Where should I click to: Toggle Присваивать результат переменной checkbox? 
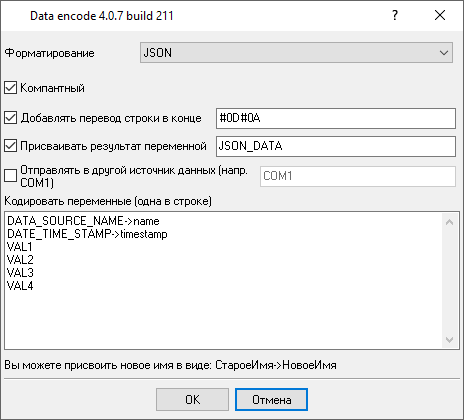point(10,146)
